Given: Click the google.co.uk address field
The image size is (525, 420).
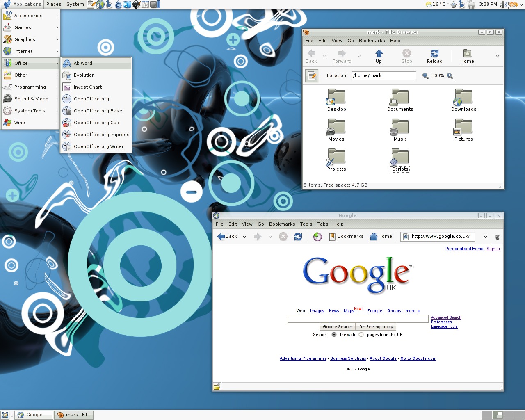Looking at the screenshot, I should (438, 236).
